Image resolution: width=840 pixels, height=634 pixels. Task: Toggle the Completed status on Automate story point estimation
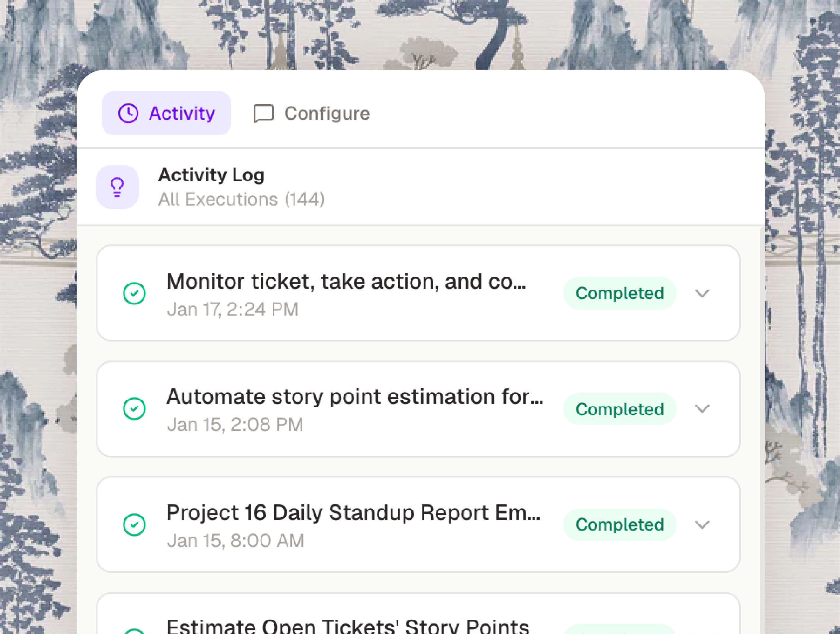pos(619,409)
